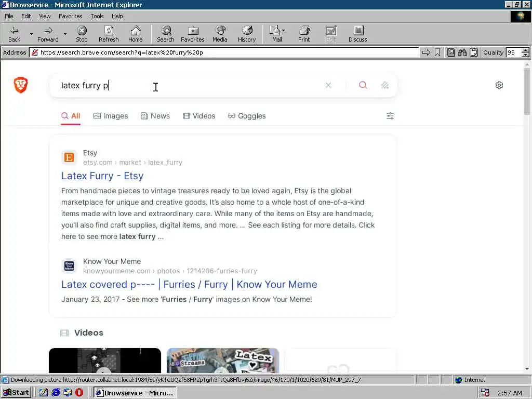Select the Browservice taskbar button
Viewport: 532px width, 399px height.
point(135,393)
